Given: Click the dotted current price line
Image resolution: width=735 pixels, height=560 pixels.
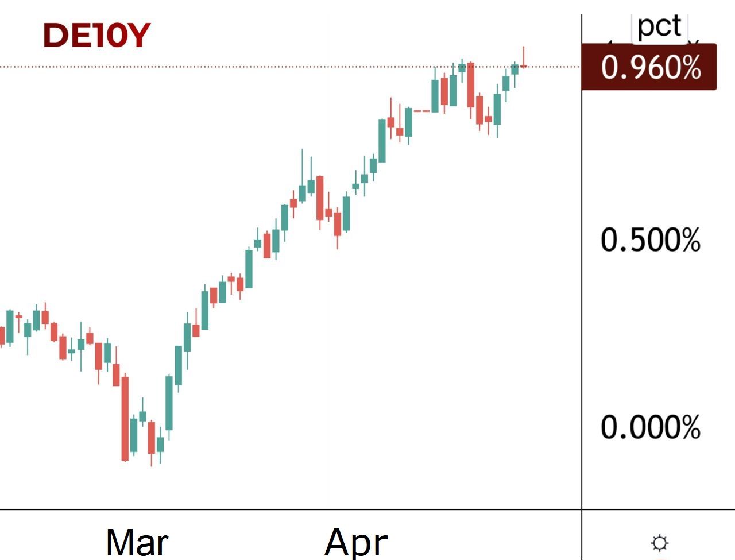Looking at the screenshot, I should click(230, 67).
